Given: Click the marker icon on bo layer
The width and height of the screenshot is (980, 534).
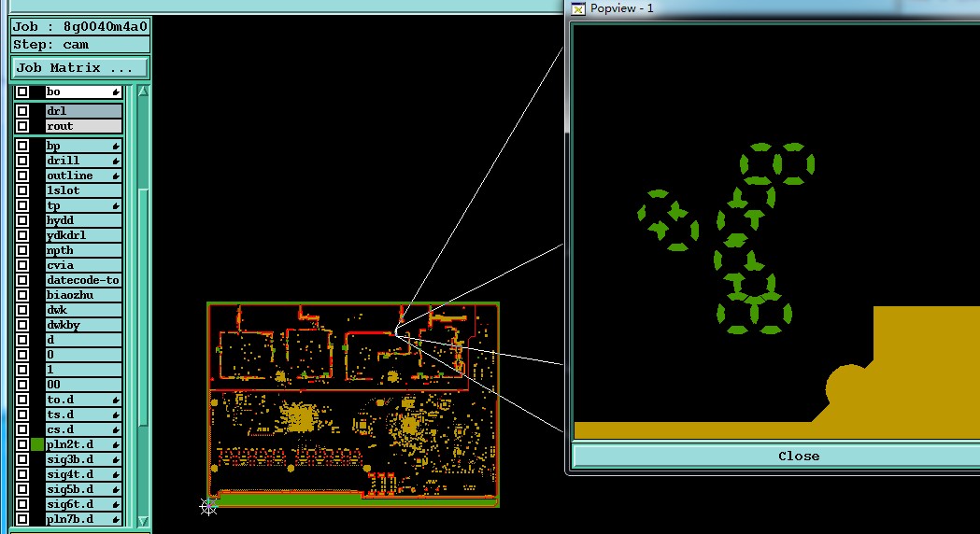Looking at the screenshot, I should point(116,91).
